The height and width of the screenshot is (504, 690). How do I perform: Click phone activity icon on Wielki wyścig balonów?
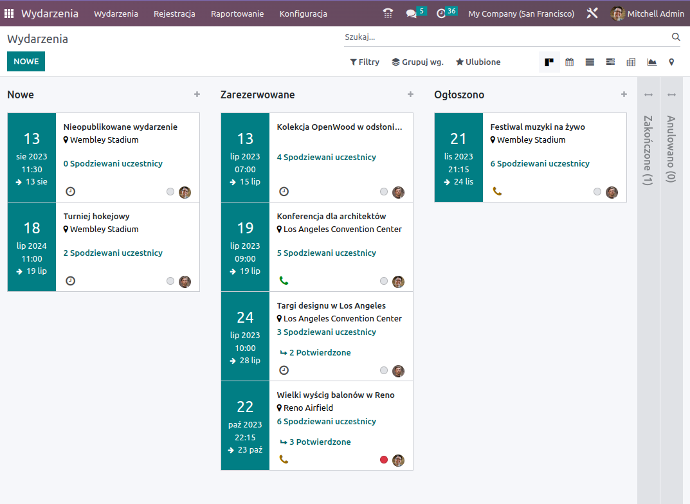click(284, 460)
